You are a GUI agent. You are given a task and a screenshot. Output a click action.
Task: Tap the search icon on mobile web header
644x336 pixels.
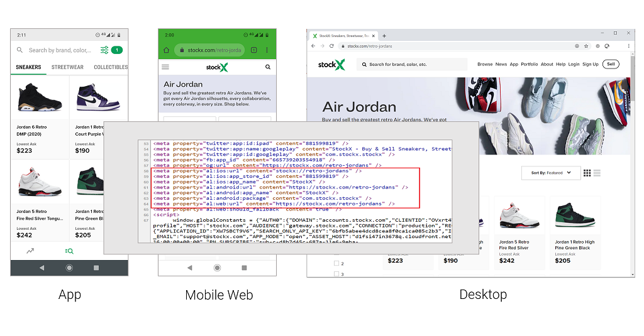268,67
